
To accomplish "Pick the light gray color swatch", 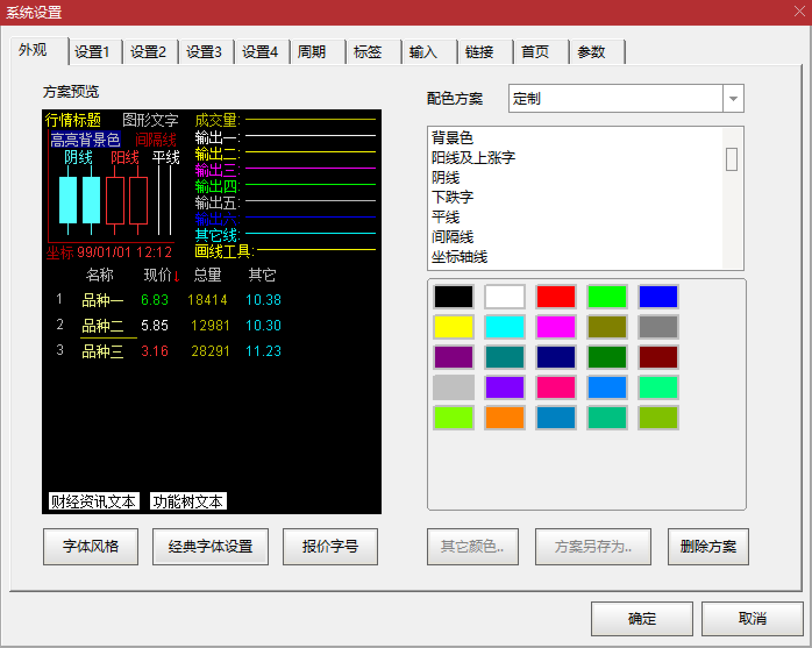I will click(454, 387).
